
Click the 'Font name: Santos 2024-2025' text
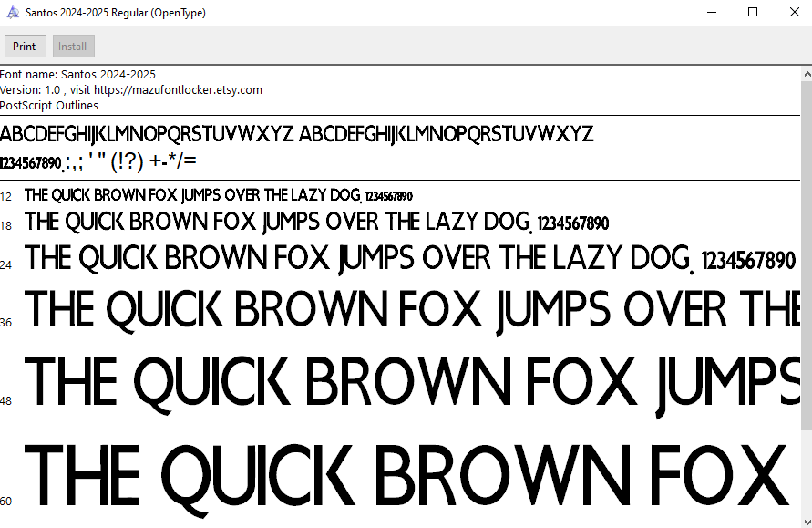pos(77,74)
